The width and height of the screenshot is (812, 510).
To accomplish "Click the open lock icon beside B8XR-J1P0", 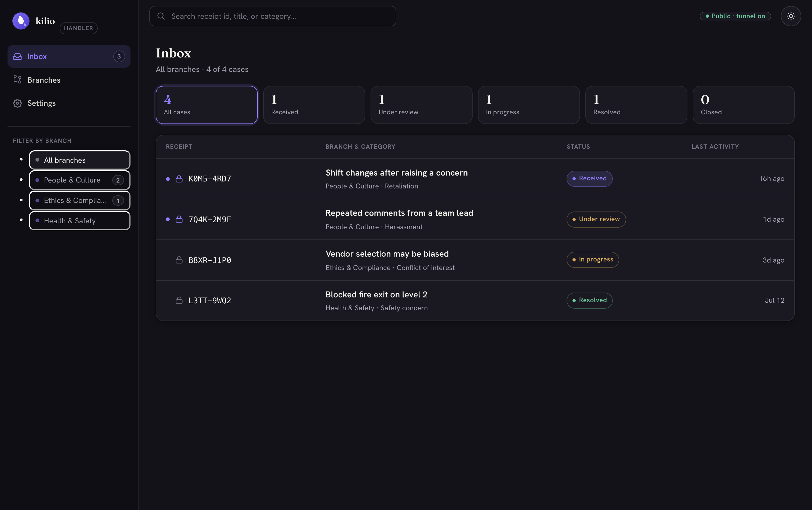I will pyautogui.click(x=179, y=260).
